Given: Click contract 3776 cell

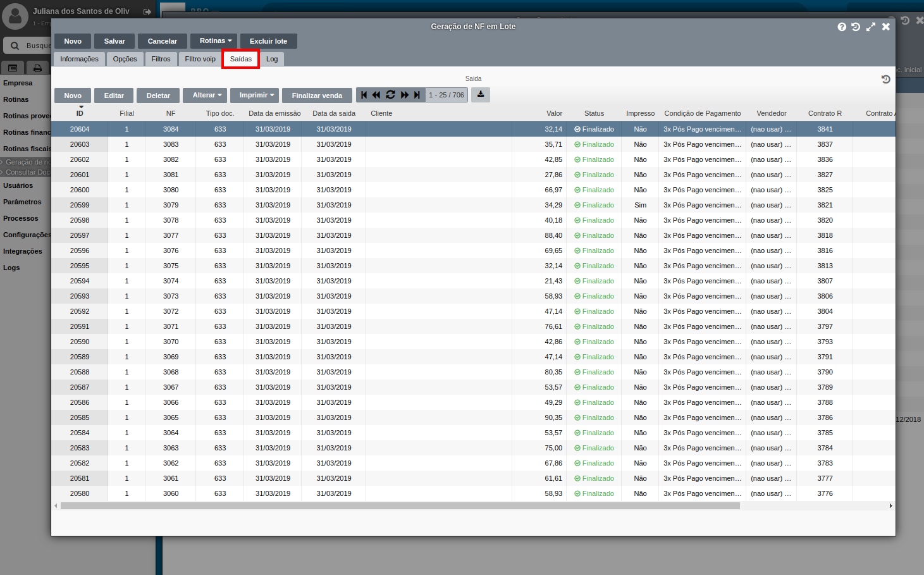Looking at the screenshot, I should (x=825, y=493).
